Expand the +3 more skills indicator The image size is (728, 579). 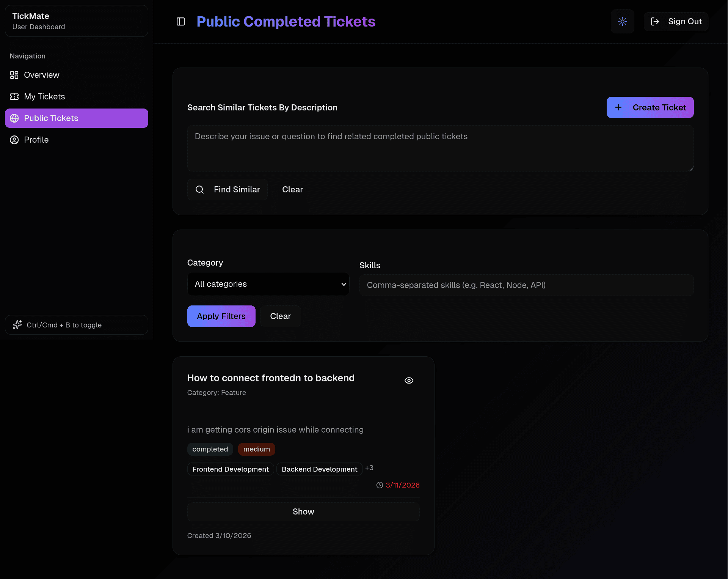tap(369, 468)
